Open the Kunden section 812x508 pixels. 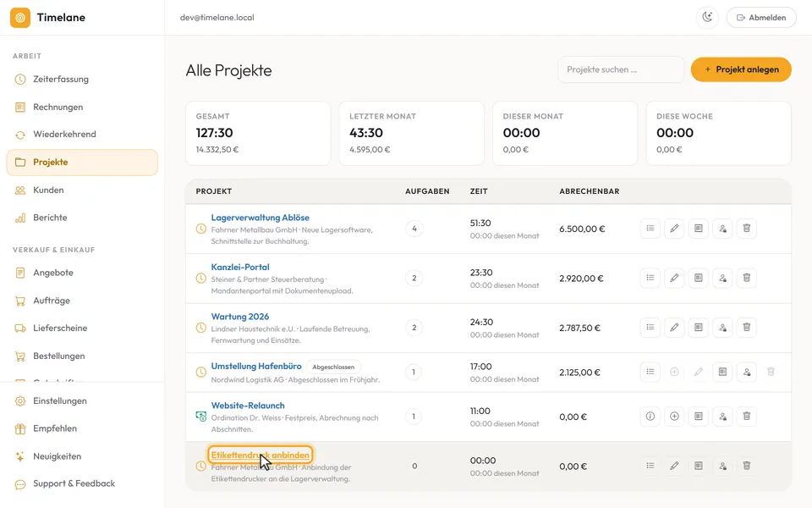pyautogui.click(x=82, y=190)
